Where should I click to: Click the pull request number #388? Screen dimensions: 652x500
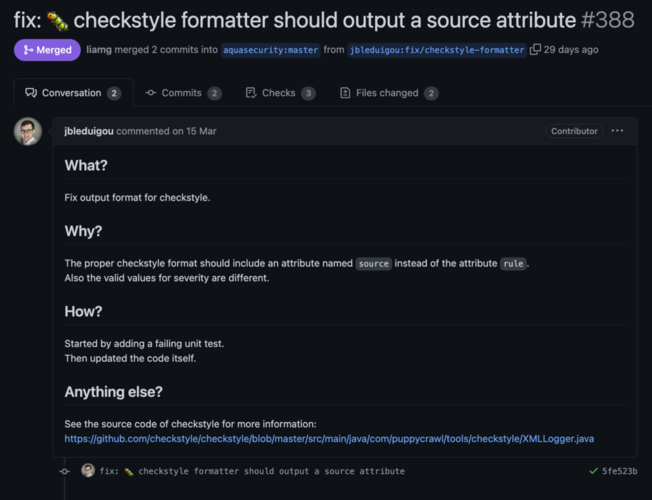pyautogui.click(x=608, y=20)
